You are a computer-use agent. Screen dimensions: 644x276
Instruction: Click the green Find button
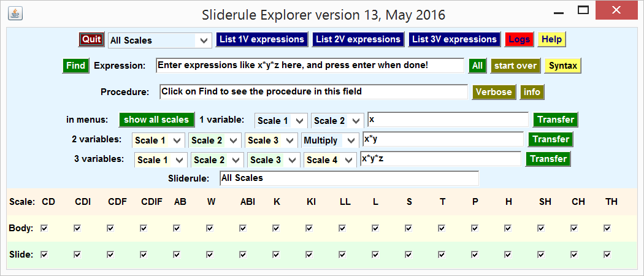(75, 66)
